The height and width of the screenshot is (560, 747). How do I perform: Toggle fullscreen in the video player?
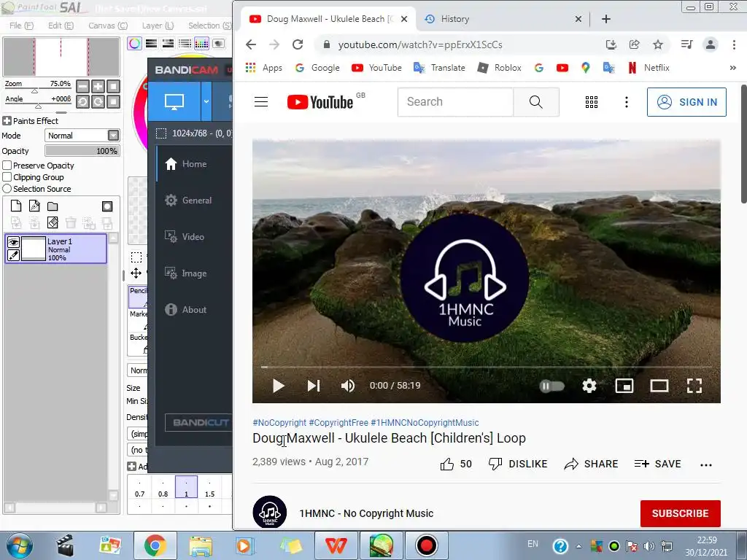tap(694, 386)
